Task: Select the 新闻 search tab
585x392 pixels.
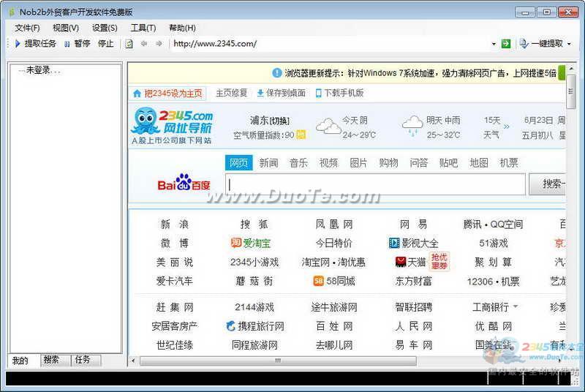Action: pos(268,162)
